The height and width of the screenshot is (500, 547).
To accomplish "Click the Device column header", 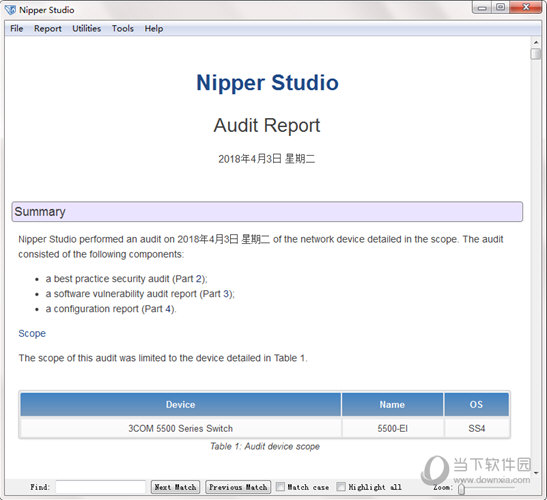I will [180, 404].
